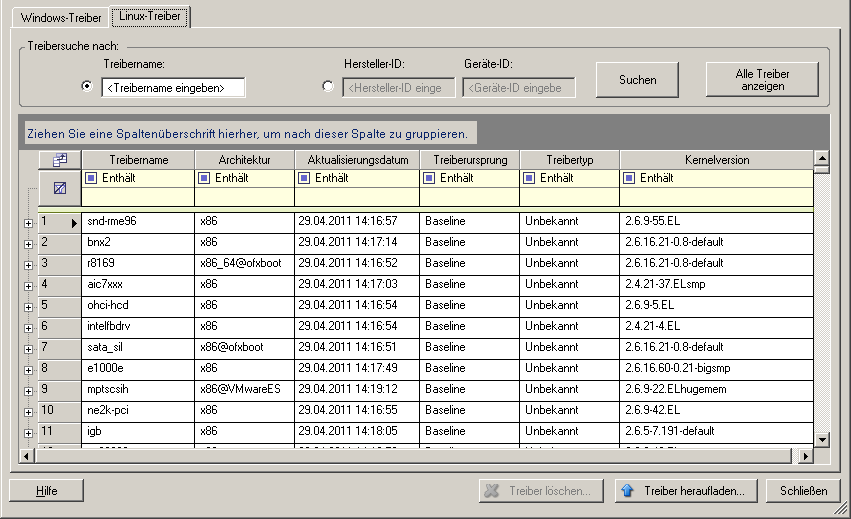Click the clear filter icon in filter row
Image resolution: width=851 pixels, height=519 pixels.
[x=59, y=187]
